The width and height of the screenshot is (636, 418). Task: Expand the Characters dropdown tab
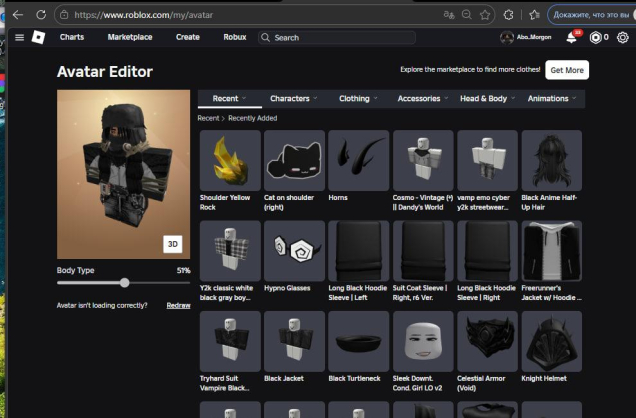tap(293, 99)
